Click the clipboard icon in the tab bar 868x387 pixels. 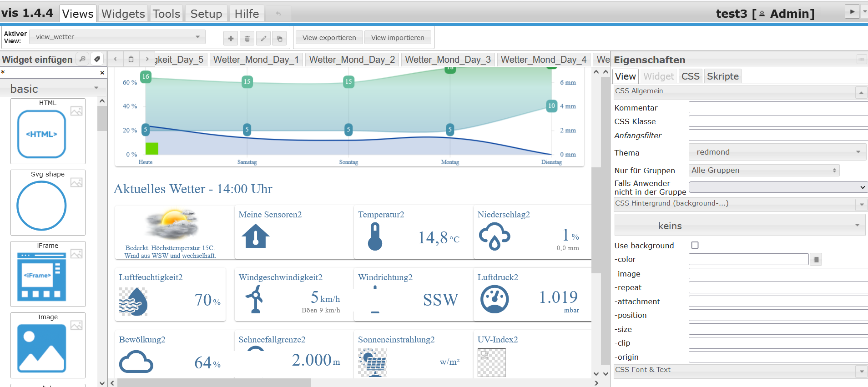(x=131, y=59)
